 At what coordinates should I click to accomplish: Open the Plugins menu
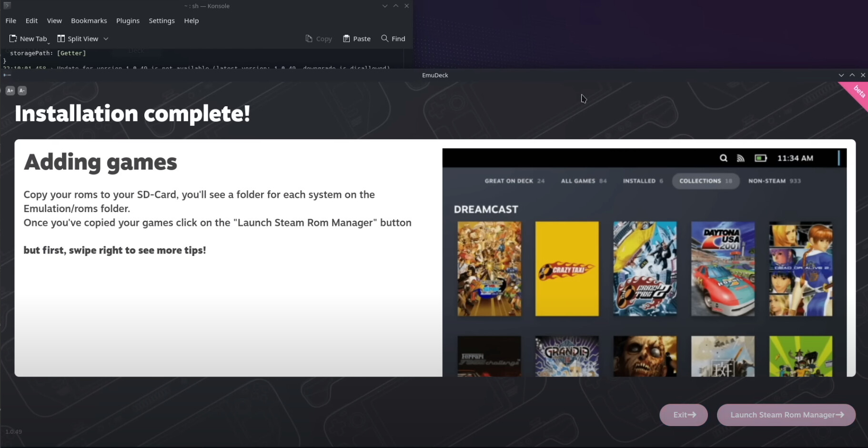coord(128,20)
